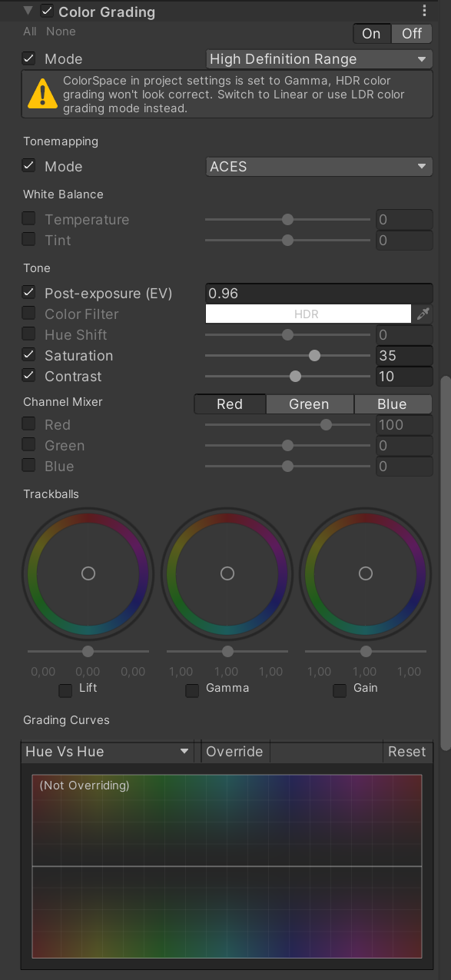Open the white HDR Color Filter swatch
Viewport: 451px width, 980px height.
[308, 314]
